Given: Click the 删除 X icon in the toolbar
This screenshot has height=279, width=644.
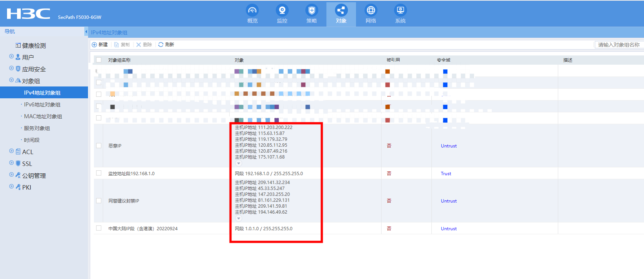Looking at the screenshot, I should pos(139,45).
